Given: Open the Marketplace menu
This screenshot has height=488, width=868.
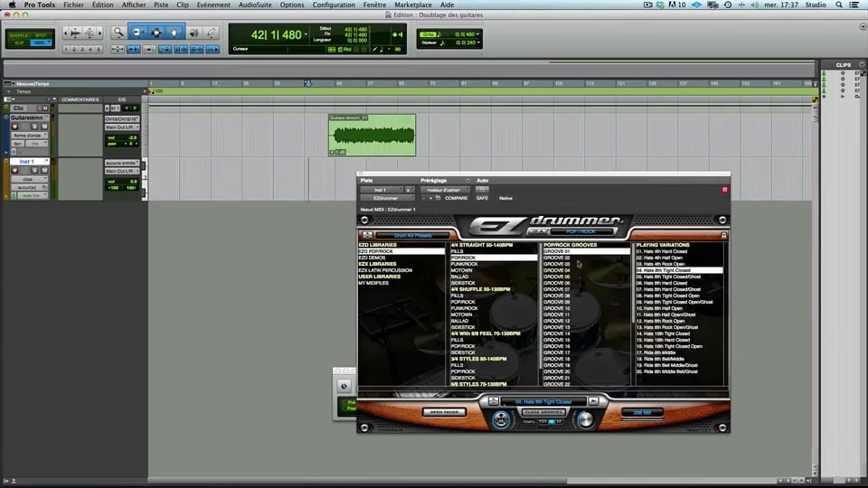Looking at the screenshot, I should pos(412,5).
